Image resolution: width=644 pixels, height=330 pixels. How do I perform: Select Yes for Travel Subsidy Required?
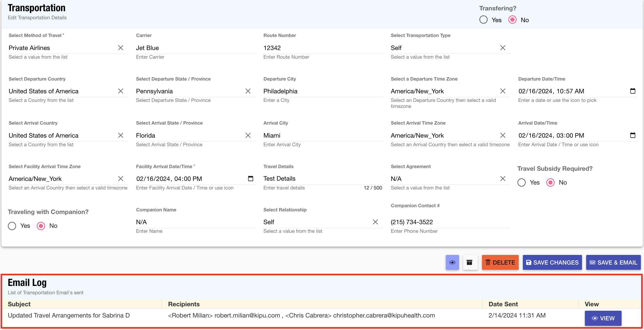[x=521, y=182]
